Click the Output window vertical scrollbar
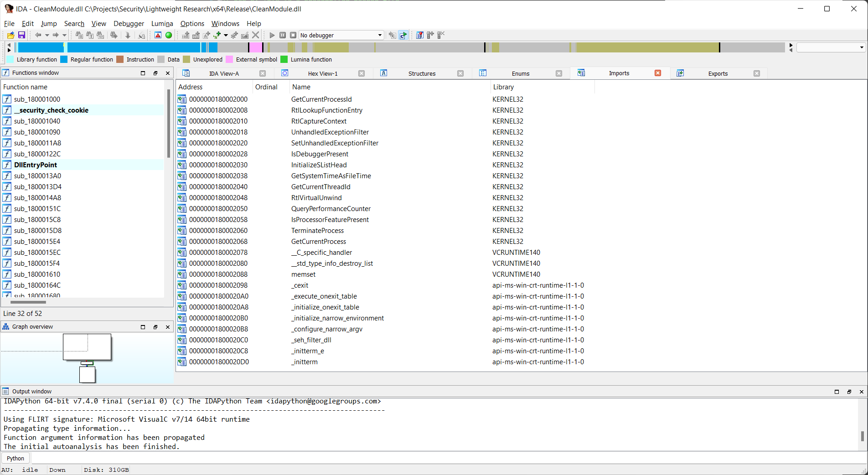The image size is (868, 475). pyautogui.click(x=862, y=436)
